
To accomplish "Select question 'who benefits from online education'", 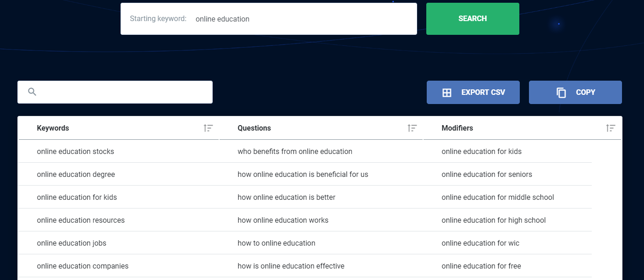I will [295, 152].
